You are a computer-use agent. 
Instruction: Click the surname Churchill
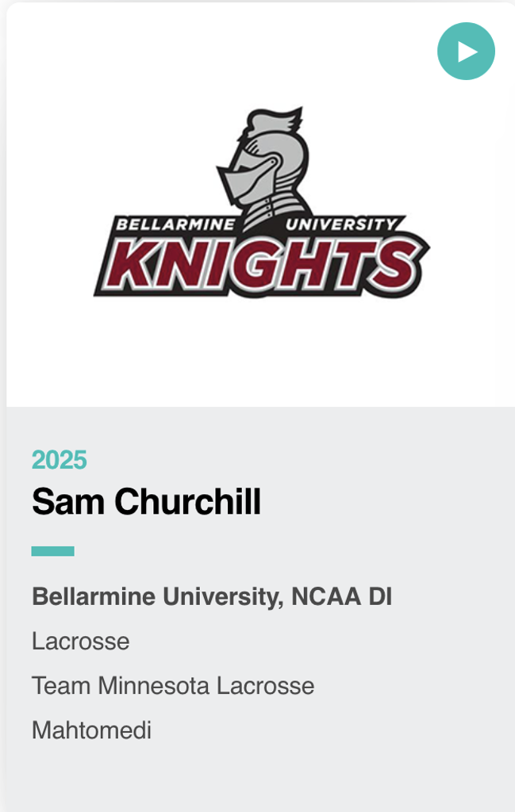[x=187, y=502]
